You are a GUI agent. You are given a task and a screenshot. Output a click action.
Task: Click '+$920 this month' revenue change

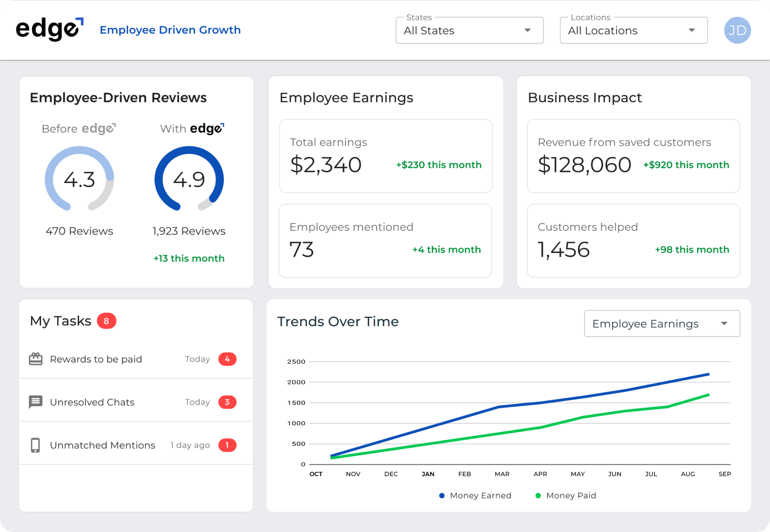coord(686,165)
